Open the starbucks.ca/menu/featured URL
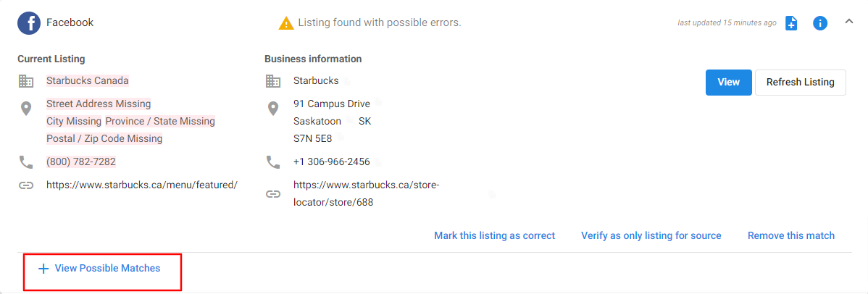This screenshot has height=294, width=868. point(142,185)
